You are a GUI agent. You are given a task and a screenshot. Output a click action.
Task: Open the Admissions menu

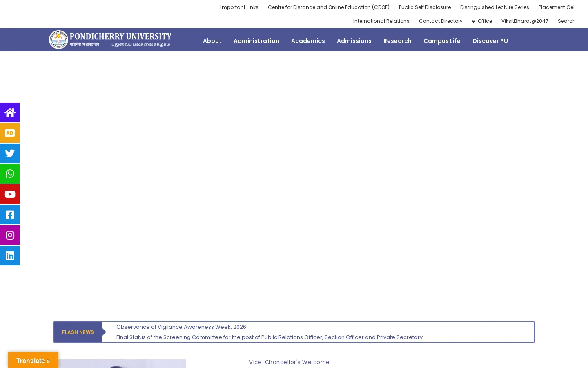coord(354,41)
